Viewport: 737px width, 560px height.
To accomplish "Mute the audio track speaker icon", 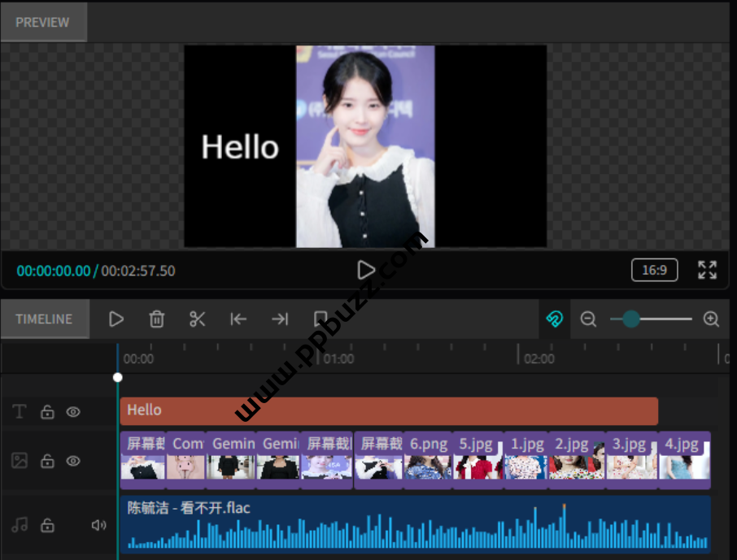I will (98, 525).
